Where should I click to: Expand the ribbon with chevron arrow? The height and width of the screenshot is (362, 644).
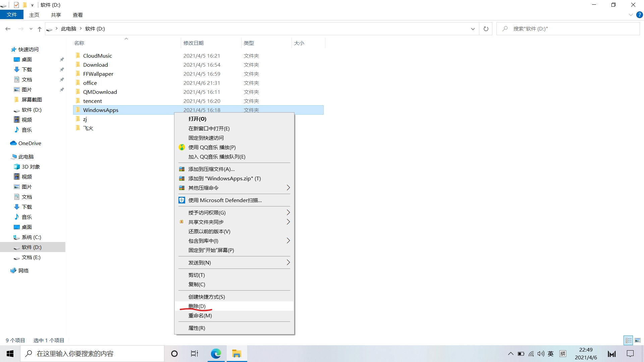point(631,15)
